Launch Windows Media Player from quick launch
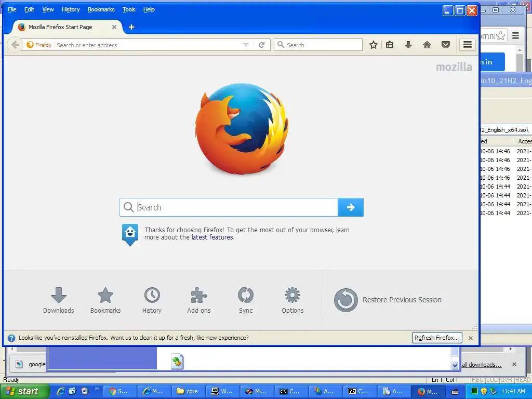The height and width of the screenshot is (399, 532). pyautogui.click(x=85, y=391)
